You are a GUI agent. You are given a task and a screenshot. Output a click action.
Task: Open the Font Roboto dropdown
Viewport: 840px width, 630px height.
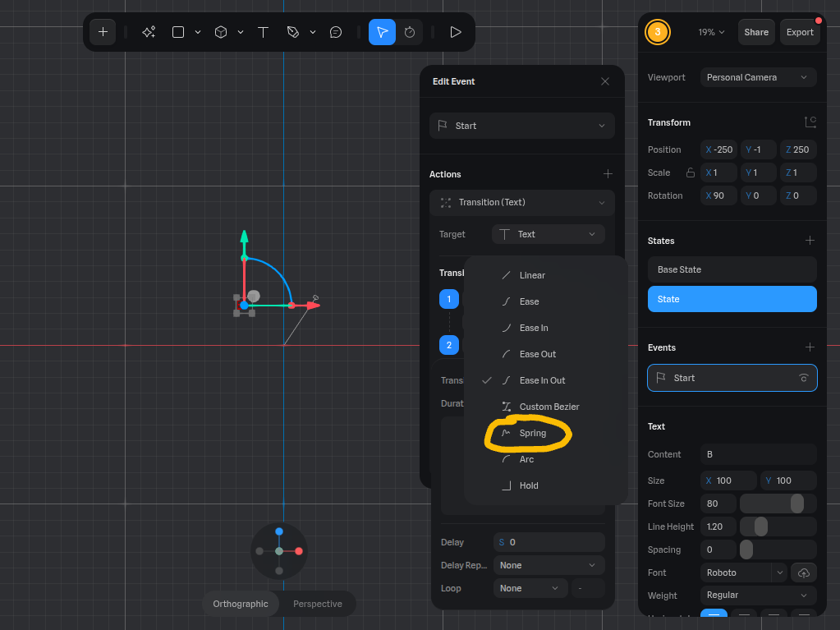tap(743, 573)
